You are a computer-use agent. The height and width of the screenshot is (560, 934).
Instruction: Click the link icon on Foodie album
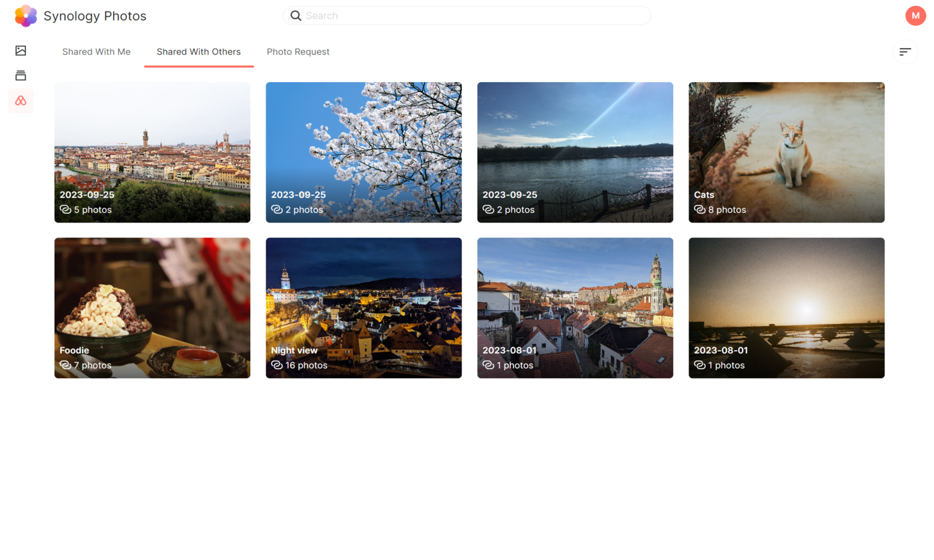point(65,365)
